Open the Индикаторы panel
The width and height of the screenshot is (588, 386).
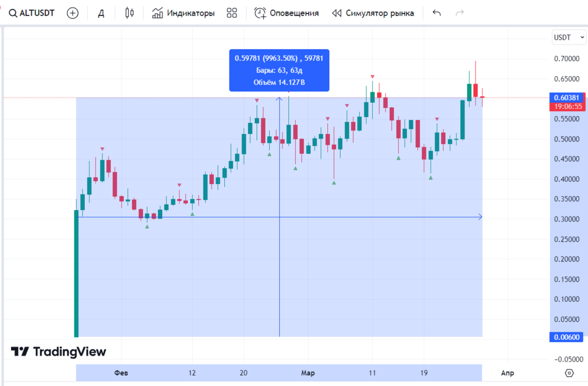tap(183, 13)
